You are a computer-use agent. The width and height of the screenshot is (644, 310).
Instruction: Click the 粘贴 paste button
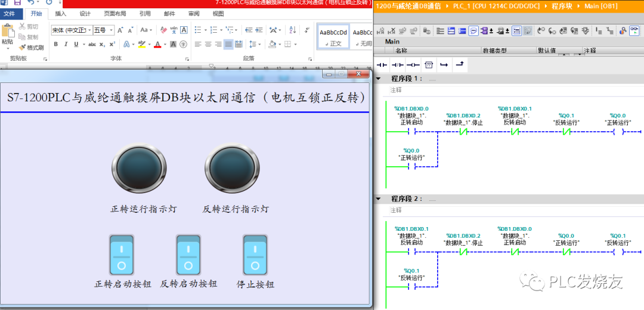click(7, 36)
